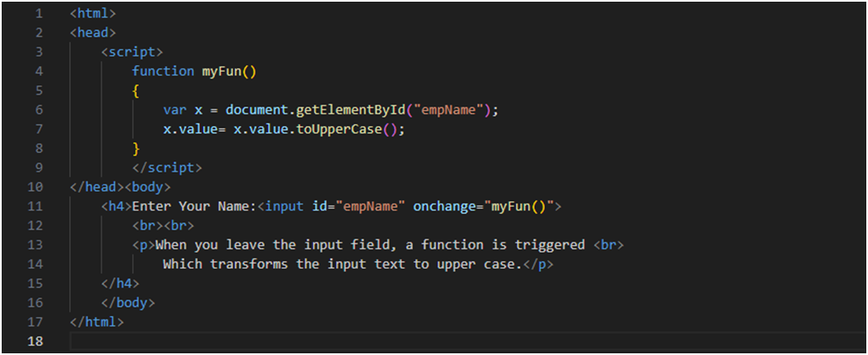Click the closing </script> tag
Image resolution: width=868 pixels, height=355 pixels.
[168, 167]
